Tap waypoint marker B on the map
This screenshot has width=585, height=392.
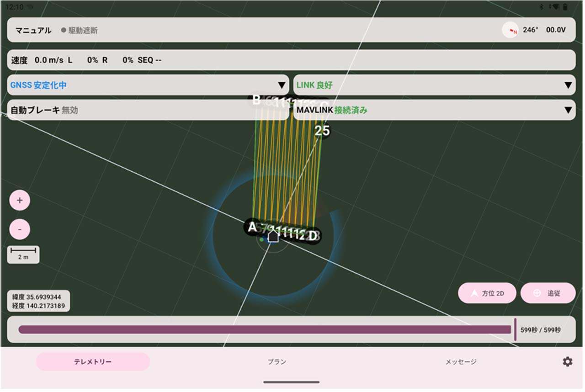click(x=256, y=100)
